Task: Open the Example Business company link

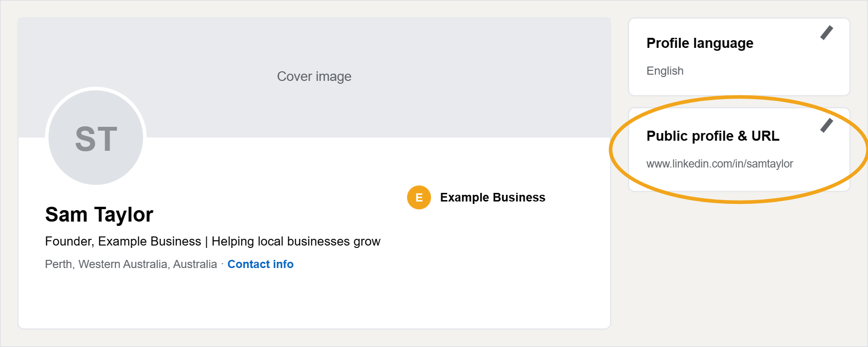Action: coord(493,198)
